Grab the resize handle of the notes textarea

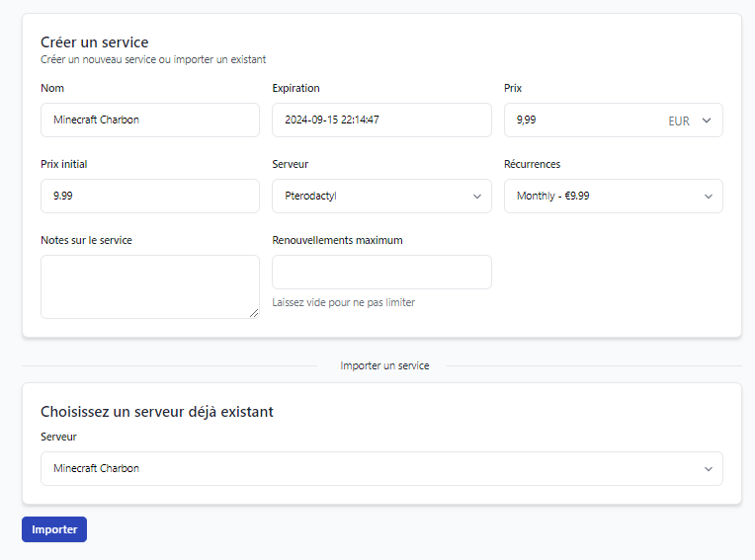pos(254,313)
